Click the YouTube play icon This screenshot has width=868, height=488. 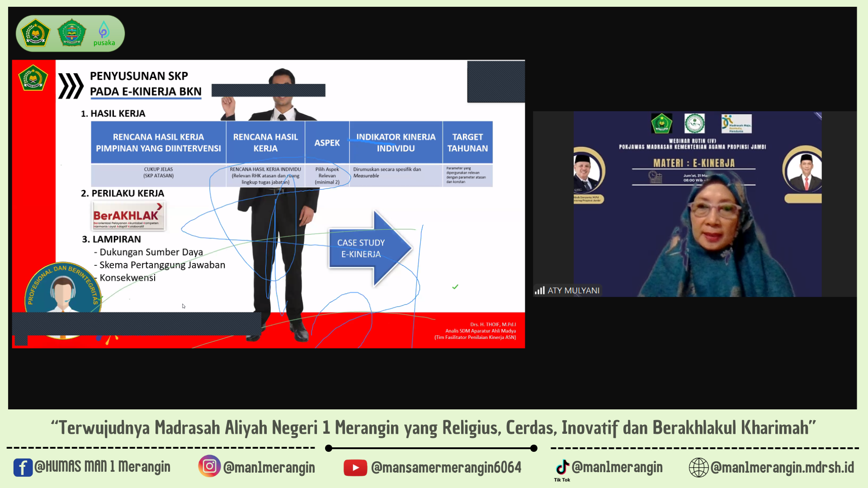[x=355, y=468]
